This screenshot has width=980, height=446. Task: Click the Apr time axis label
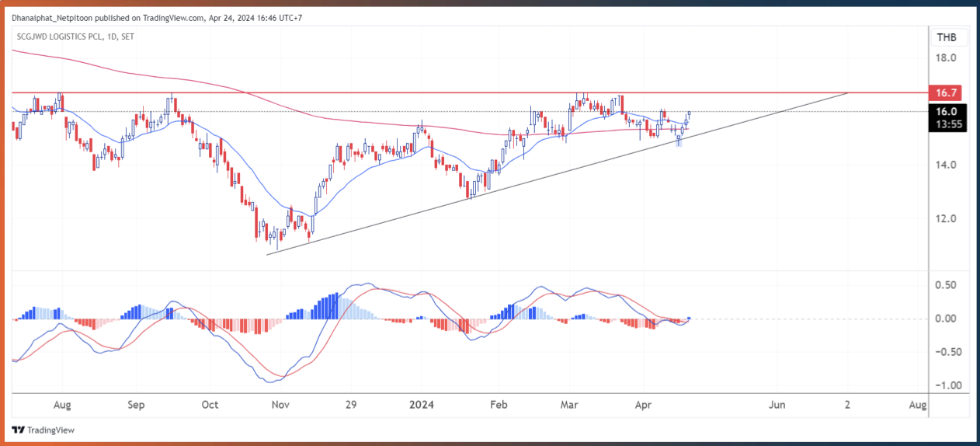pyautogui.click(x=642, y=405)
